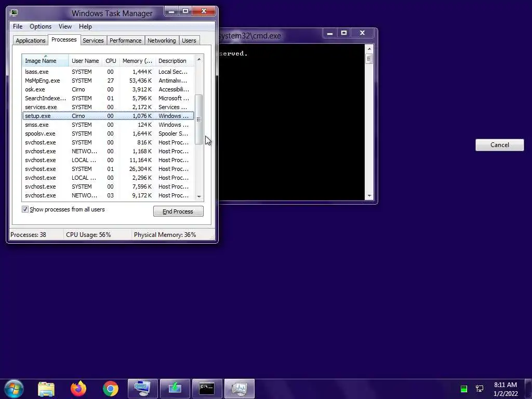This screenshot has height=399, width=532.
Task: Click the Windows Task Manager title bar
Action: [112, 13]
